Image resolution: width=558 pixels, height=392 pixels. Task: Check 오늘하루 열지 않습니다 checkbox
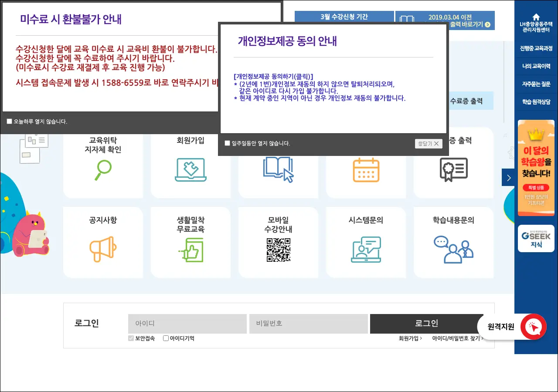pos(10,122)
